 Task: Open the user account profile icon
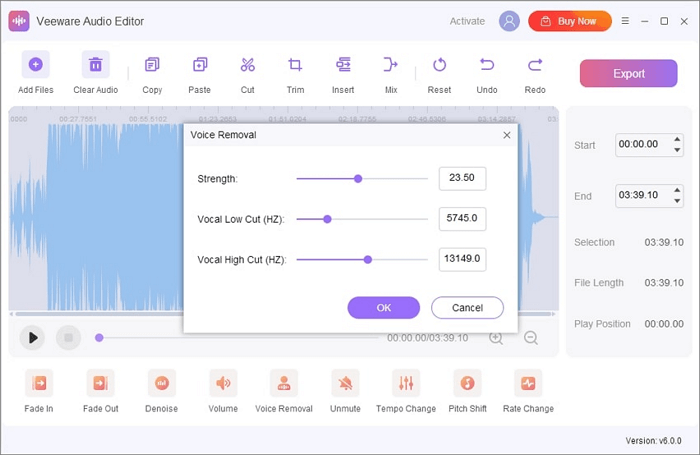click(x=509, y=21)
